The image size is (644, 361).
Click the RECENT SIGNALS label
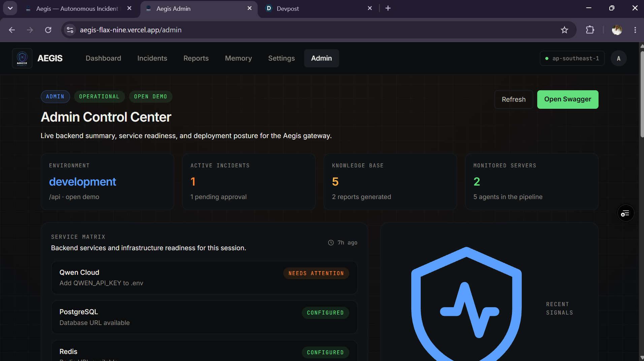coord(559,308)
